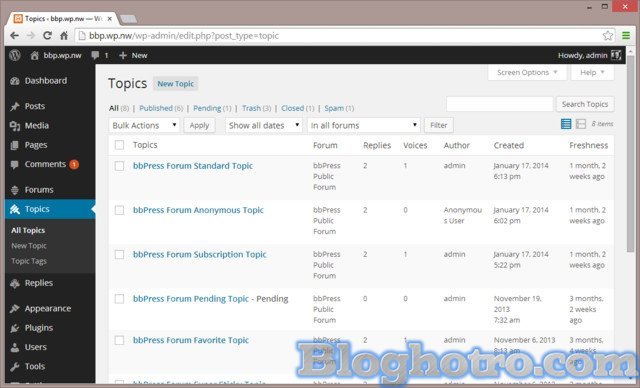
Task: Switch to list view mode icon
Action: pos(566,124)
